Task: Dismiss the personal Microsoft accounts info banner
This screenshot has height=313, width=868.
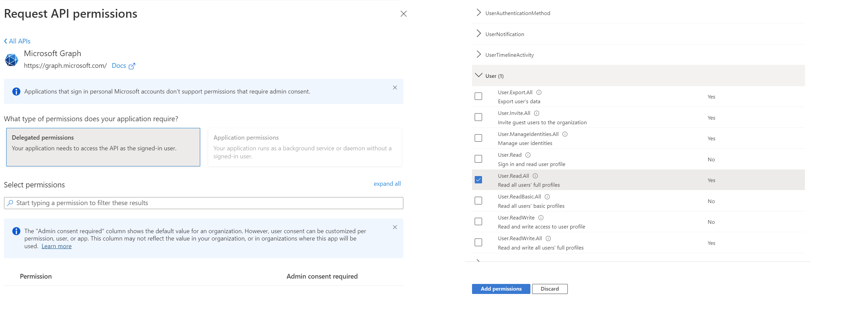Action: tap(395, 88)
